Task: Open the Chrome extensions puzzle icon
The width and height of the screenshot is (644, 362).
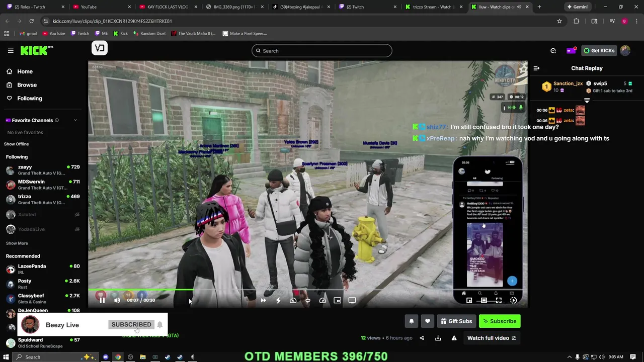Action: click(577, 21)
